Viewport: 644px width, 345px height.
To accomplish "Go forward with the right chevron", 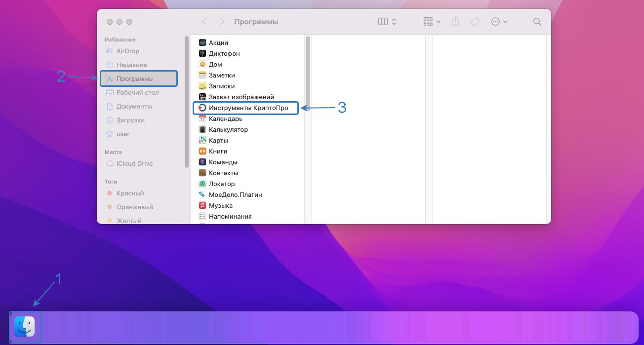I will [x=222, y=22].
